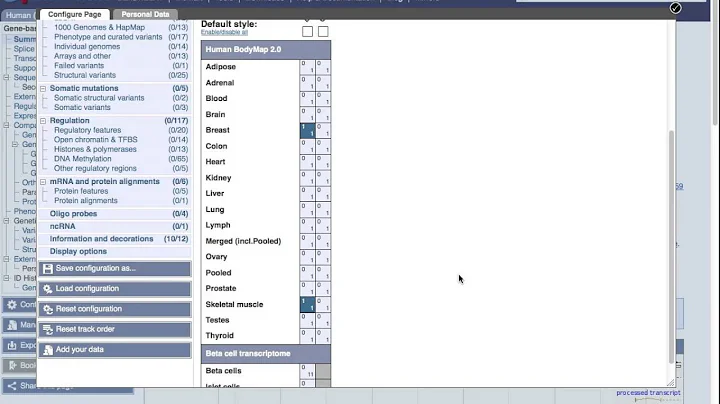The height and width of the screenshot is (404, 720).
Task: Open Display options item
Action: [x=78, y=252]
